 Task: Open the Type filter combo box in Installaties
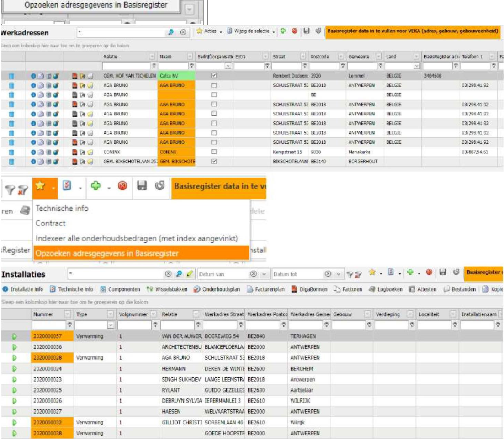tap(110, 325)
